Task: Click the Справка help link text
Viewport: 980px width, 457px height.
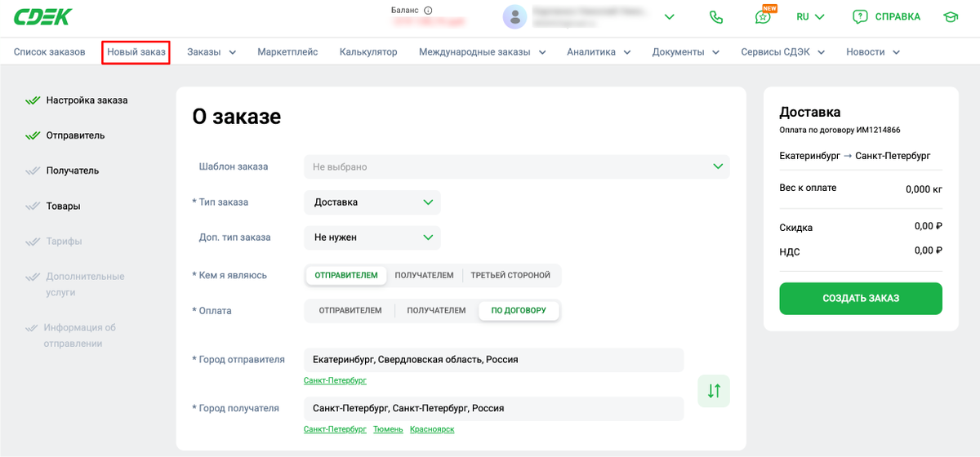Action: [x=898, y=16]
